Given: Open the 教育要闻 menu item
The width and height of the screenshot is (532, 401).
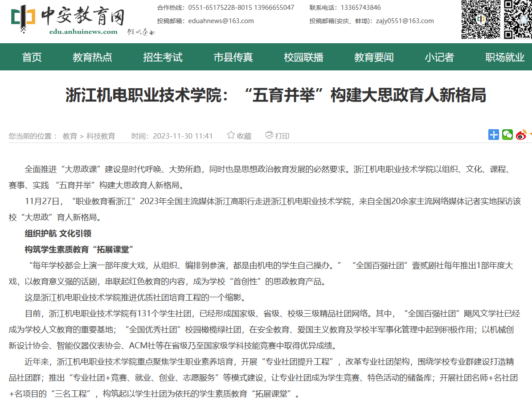Looking at the screenshot, I should pos(374,57).
